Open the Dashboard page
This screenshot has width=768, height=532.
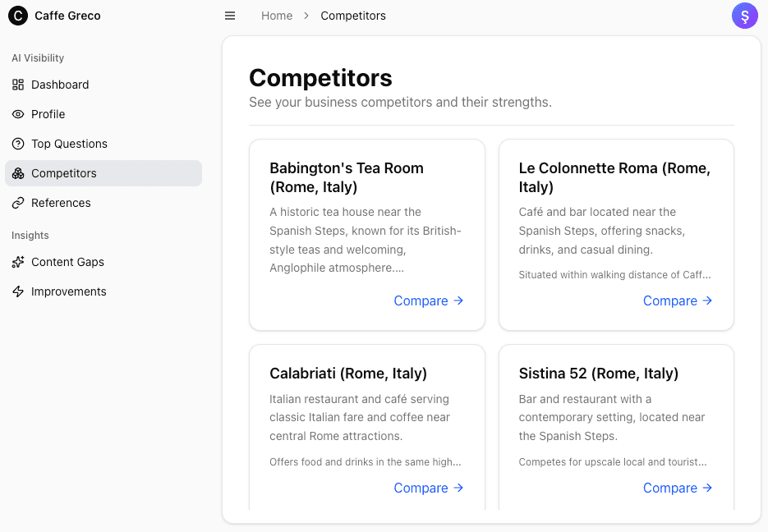point(60,85)
